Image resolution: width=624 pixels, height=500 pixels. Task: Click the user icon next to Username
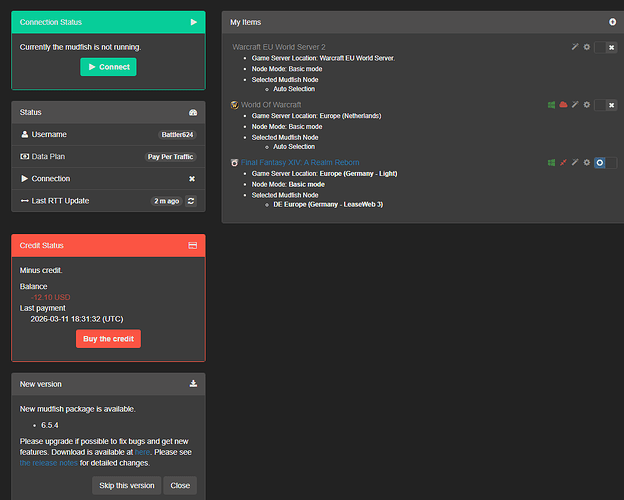pos(25,134)
